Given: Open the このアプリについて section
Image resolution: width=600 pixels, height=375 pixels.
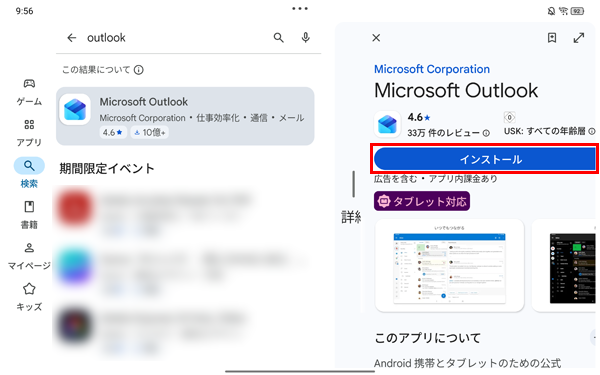Looking at the screenshot, I should pos(427,338).
